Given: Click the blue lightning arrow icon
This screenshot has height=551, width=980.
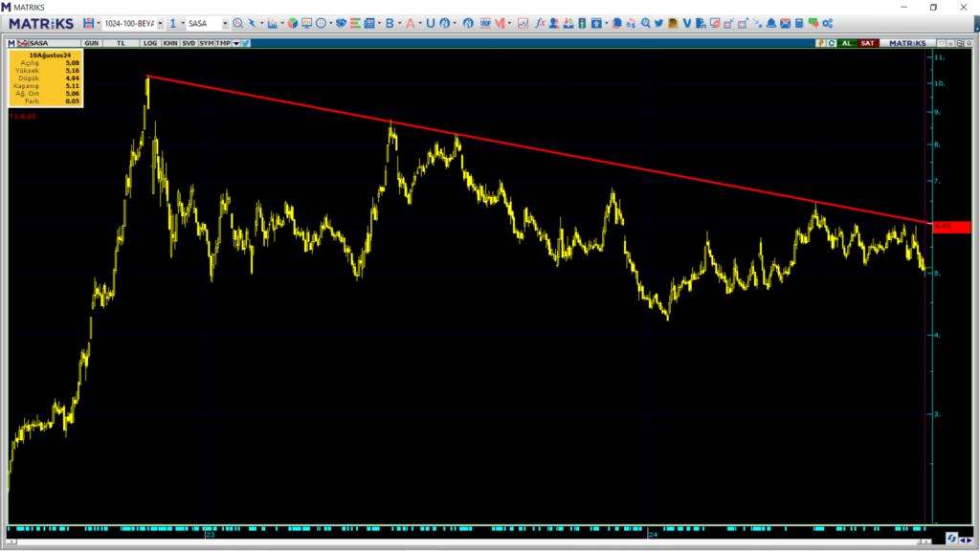Looking at the screenshot, I should (x=252, y=23).
